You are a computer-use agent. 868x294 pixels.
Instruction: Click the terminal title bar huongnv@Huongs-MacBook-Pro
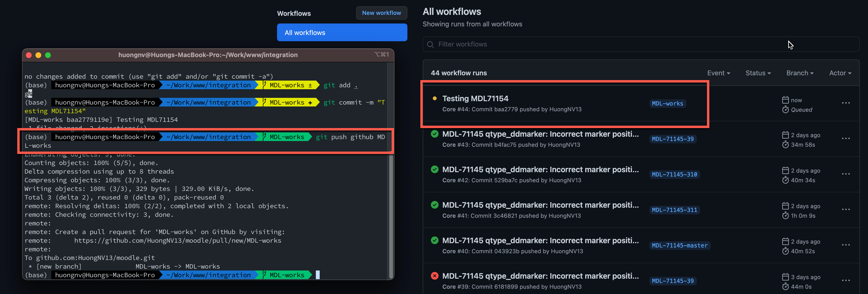(208, 55)
